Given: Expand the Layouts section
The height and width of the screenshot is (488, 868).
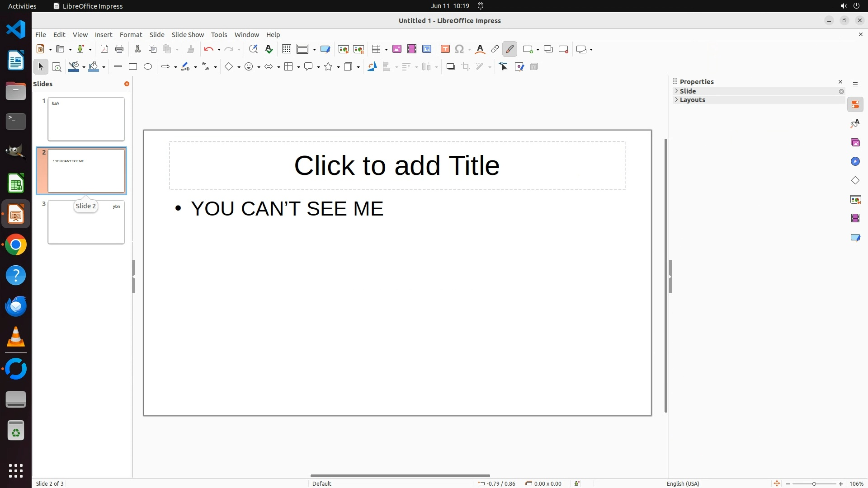Looking at the screenshot, I should (692, 100).
